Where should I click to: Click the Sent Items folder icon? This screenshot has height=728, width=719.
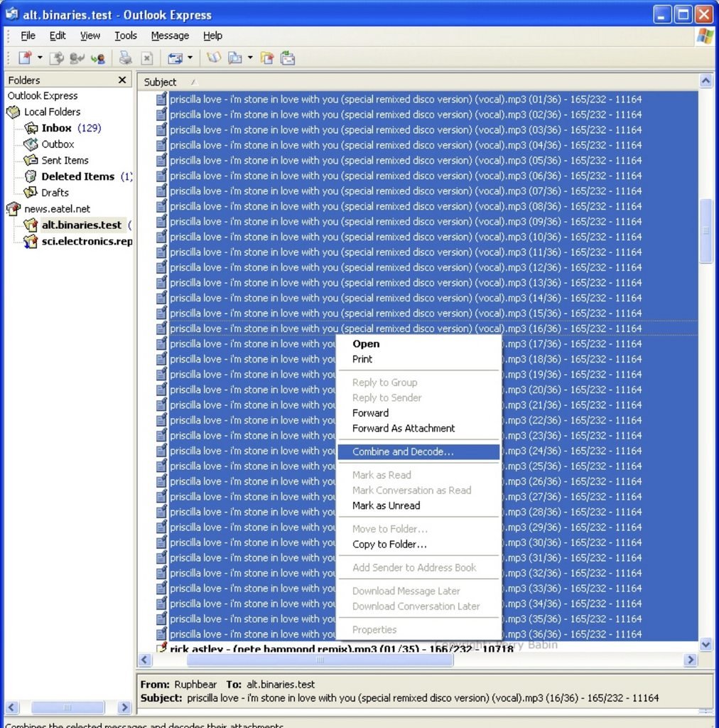click(x=31, y=160)
